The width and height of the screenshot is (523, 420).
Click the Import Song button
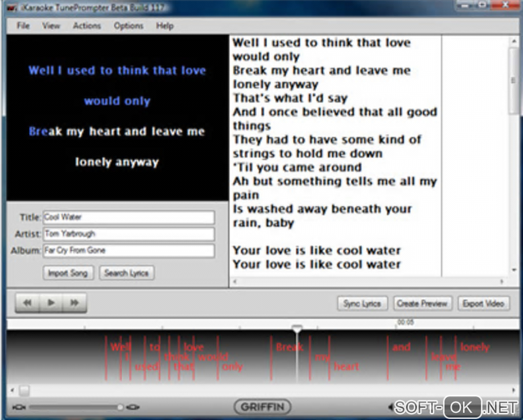click(x=68, y=273)
